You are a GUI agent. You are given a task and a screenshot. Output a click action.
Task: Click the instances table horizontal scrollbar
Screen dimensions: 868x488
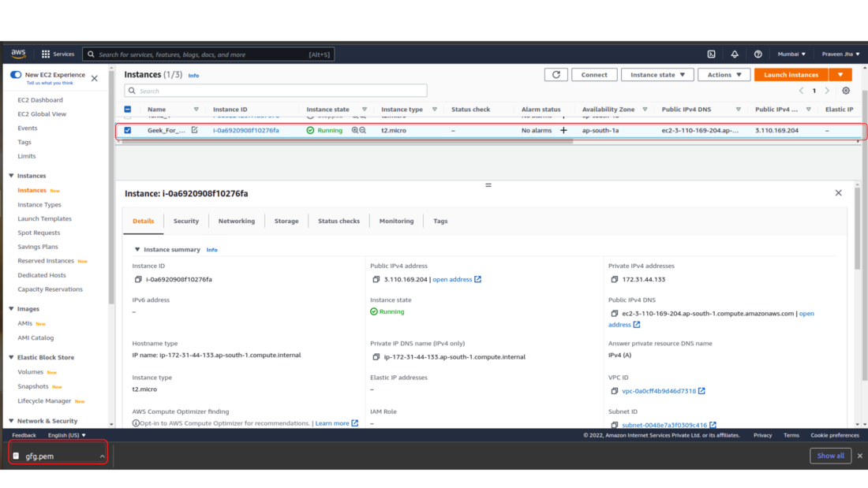tap(348, 142)
